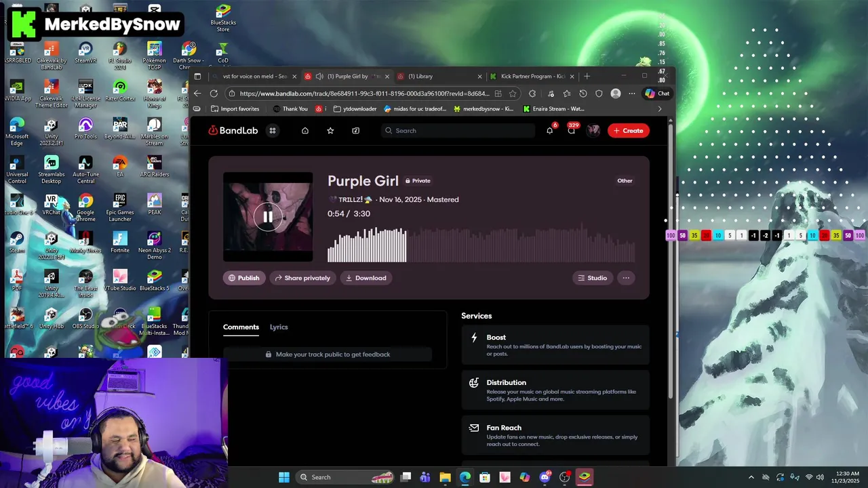The height and width of the screenshot is (488, 868).
Task: Open the Boost service card
Action: click(x=555, y=345)
